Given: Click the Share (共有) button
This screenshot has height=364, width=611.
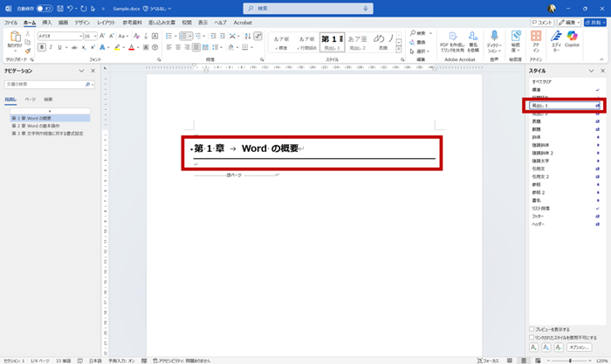Looking at the screenshot, I should point(594,22).
